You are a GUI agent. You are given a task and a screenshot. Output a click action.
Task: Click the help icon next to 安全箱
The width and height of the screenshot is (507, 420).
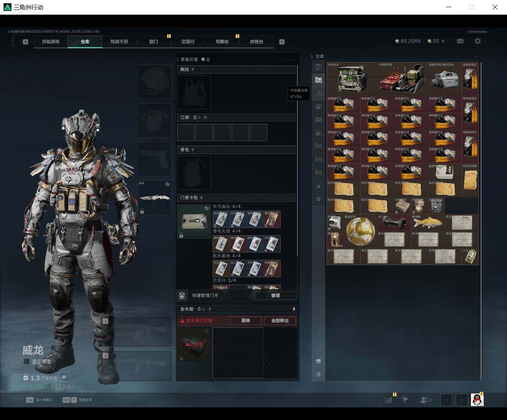(210, 309)
